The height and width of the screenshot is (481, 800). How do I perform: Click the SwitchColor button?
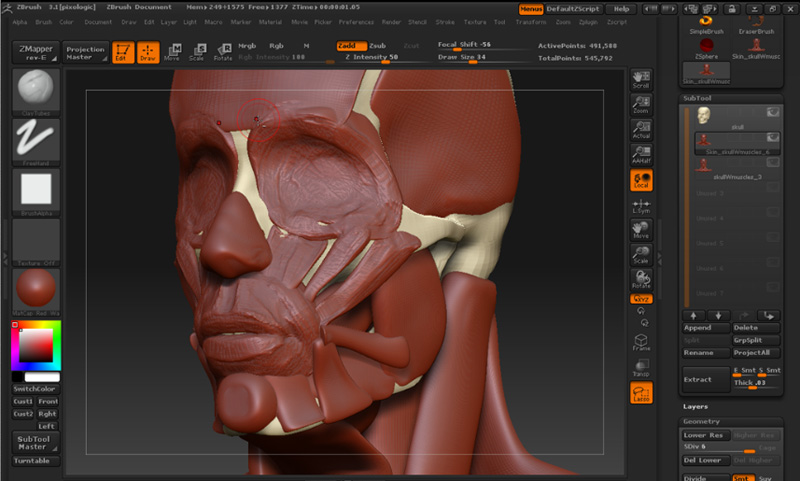coord(36,389)
